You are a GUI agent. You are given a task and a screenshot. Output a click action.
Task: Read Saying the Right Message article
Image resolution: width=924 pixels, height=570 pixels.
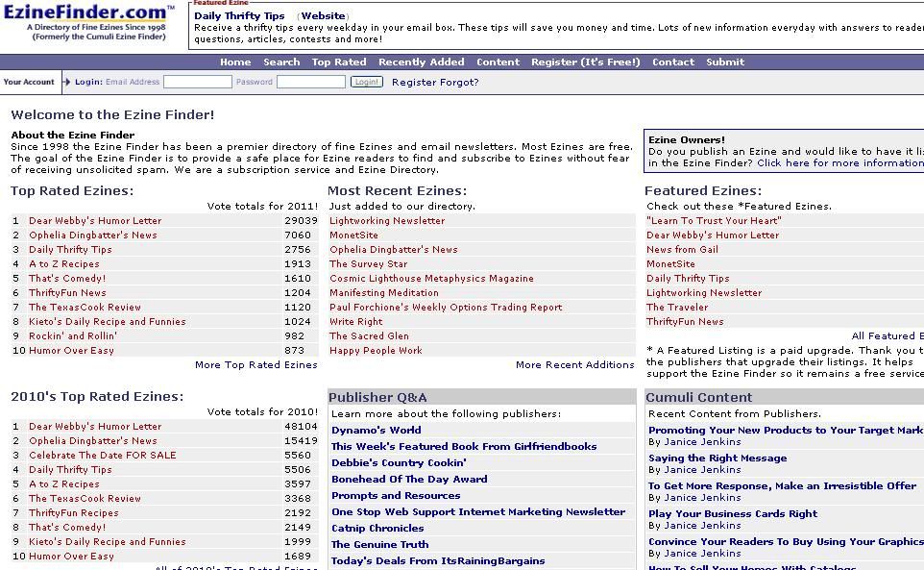(717, 458)
